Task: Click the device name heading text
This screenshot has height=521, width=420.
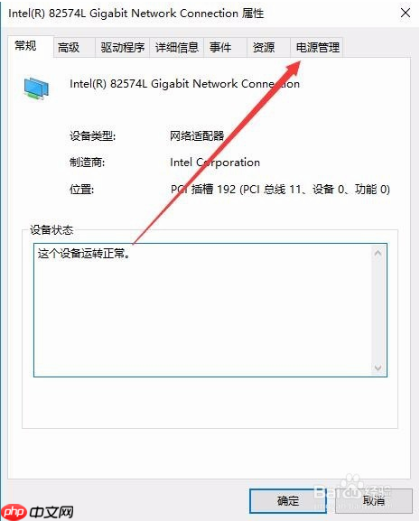Action: click(184, 84)
